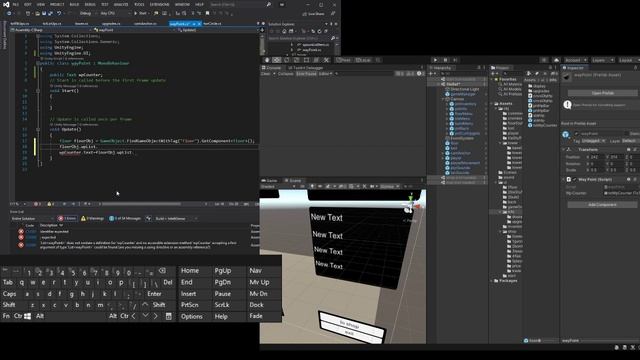The height and width of the screenshot is (360, 640).
Task: Select EventSystem in Hierarchy
Action: (462, 138)
